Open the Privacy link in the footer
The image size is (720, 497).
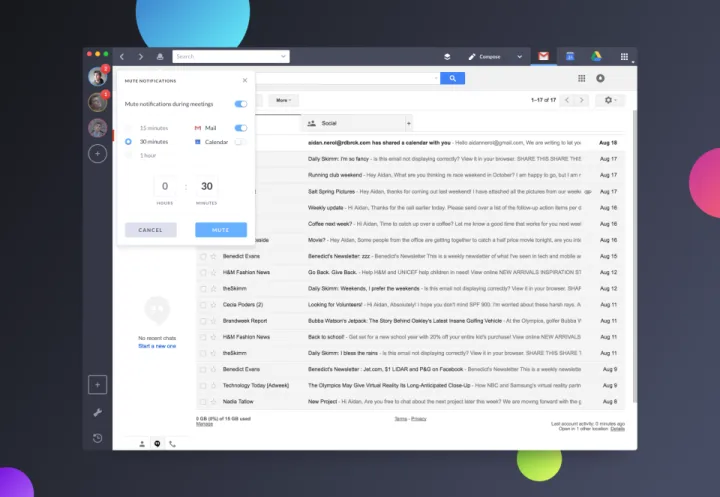pyautogui.click(x=419, y=418)
